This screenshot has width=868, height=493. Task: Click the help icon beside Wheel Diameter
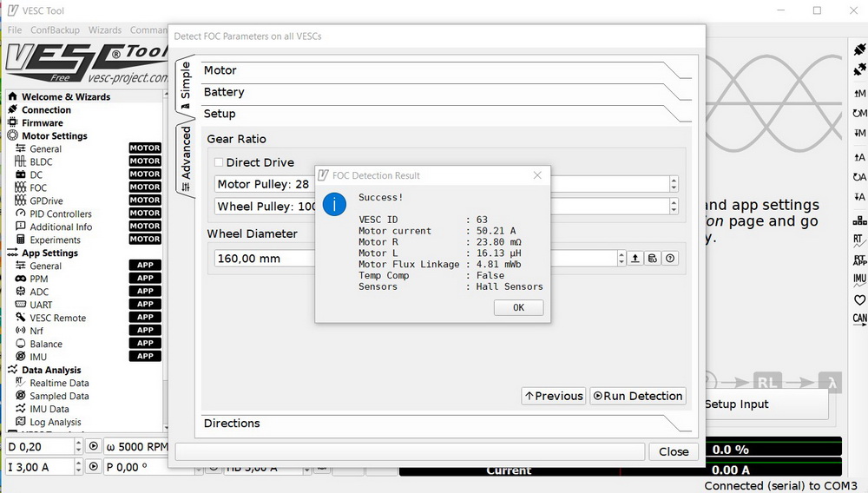pos(670,259)
